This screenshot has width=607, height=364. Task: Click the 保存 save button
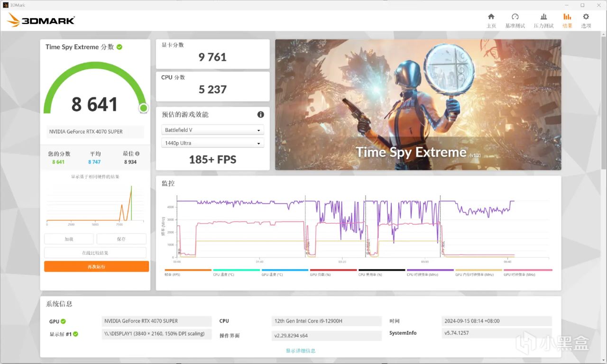click(x=121, y=239)
